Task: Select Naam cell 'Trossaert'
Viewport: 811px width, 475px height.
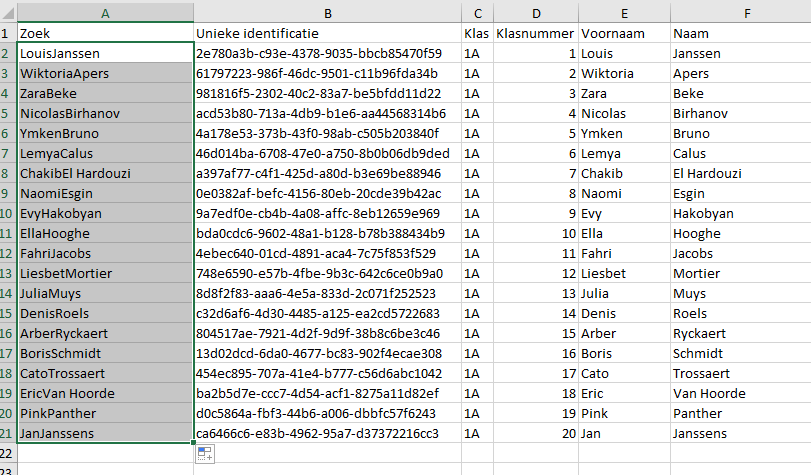Action: click(x=741, y=374)
